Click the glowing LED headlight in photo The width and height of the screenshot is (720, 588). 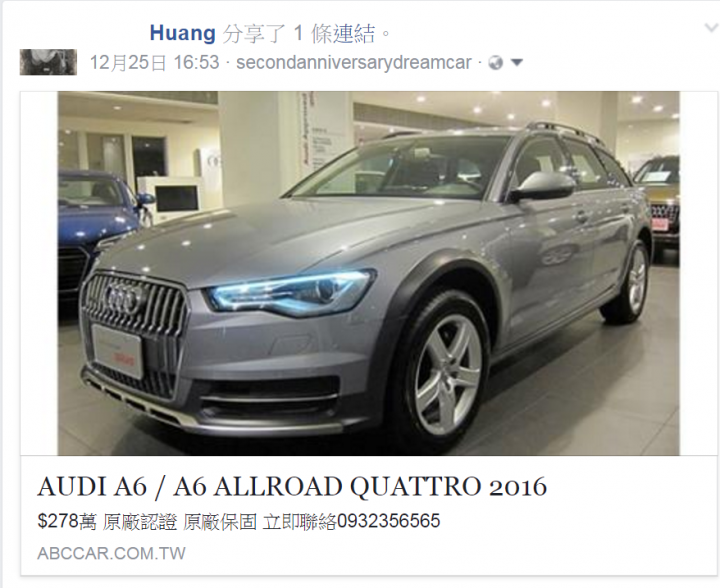click(290, 293)
